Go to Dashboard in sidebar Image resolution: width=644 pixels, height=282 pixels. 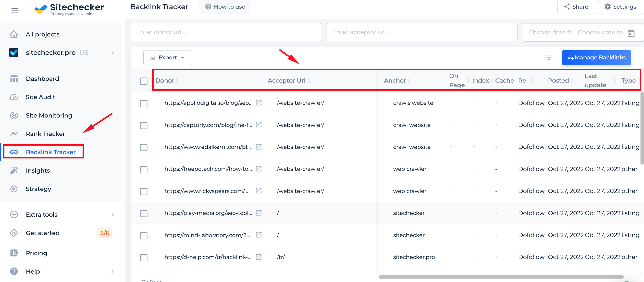pos(42,79)
